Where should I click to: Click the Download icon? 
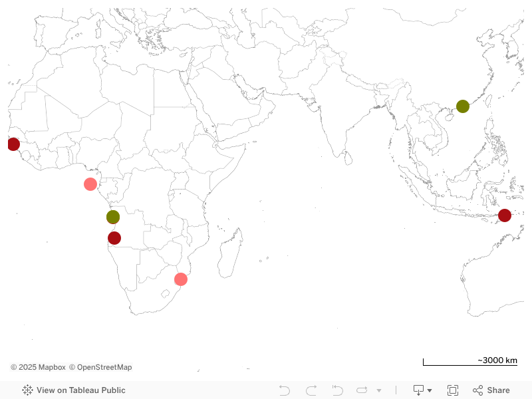point(418,390)
